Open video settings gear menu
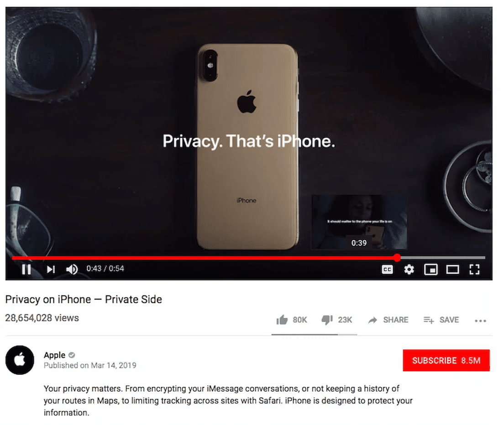This screenshot has height=425, width=504. pos(409,270)
